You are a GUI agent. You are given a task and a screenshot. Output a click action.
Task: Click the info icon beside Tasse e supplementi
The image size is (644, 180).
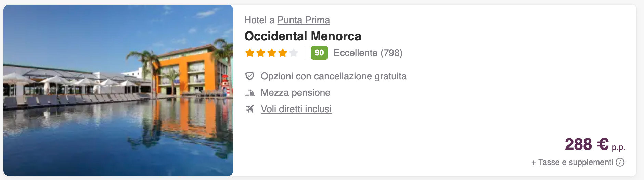pyautogui.click(x=620, y=162)
